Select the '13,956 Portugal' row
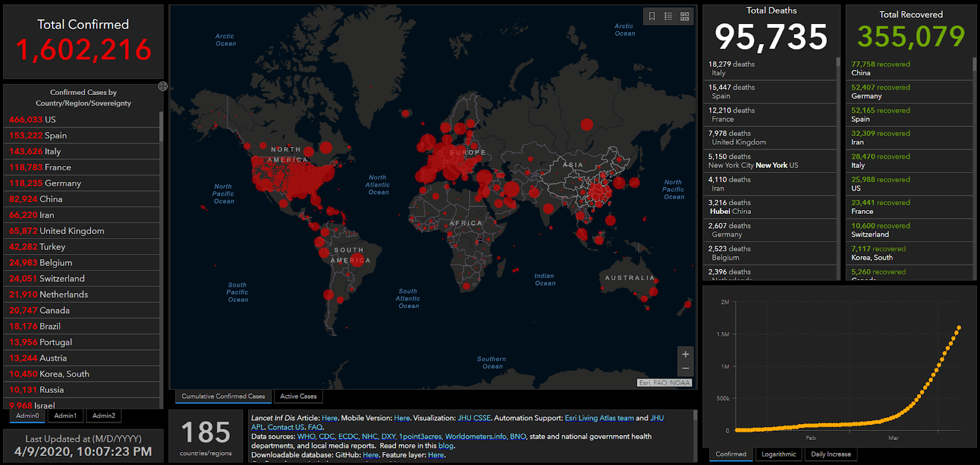This screenshot has height=465, width=980. 82,342
